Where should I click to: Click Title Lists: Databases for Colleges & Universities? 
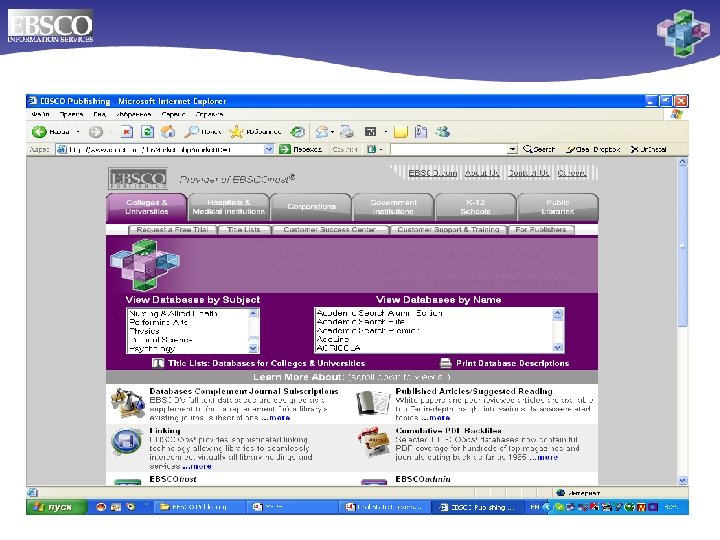coord(266,363)
